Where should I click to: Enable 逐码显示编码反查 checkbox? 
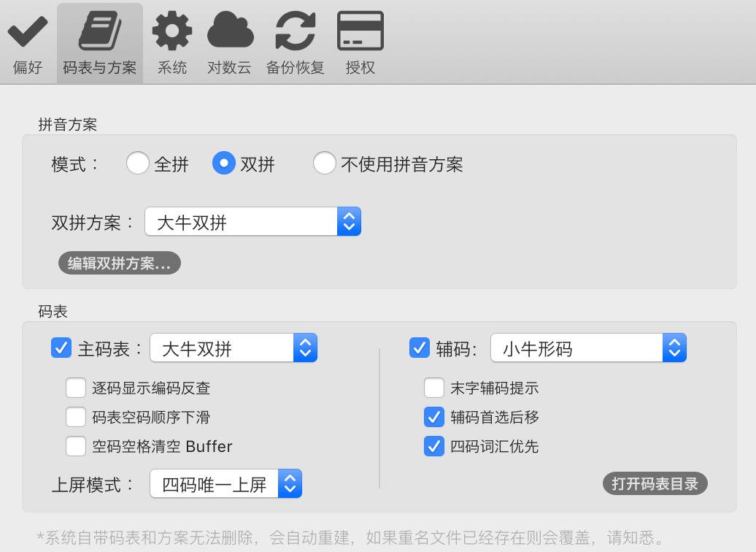(76, 388)
